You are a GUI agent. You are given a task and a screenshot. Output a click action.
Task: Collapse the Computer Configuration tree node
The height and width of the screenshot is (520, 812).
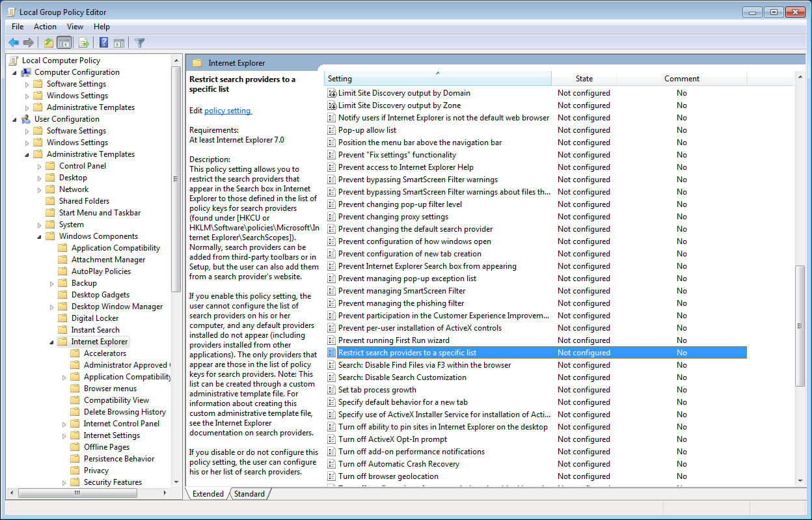[x=15, y=72]
